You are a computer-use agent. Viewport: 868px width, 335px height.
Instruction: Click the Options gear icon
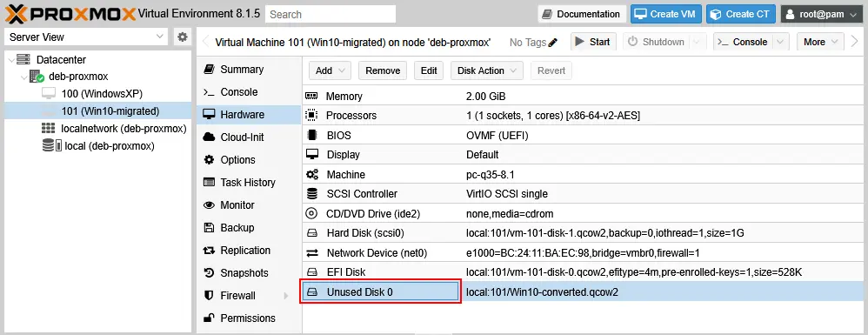tap(209, 159)
